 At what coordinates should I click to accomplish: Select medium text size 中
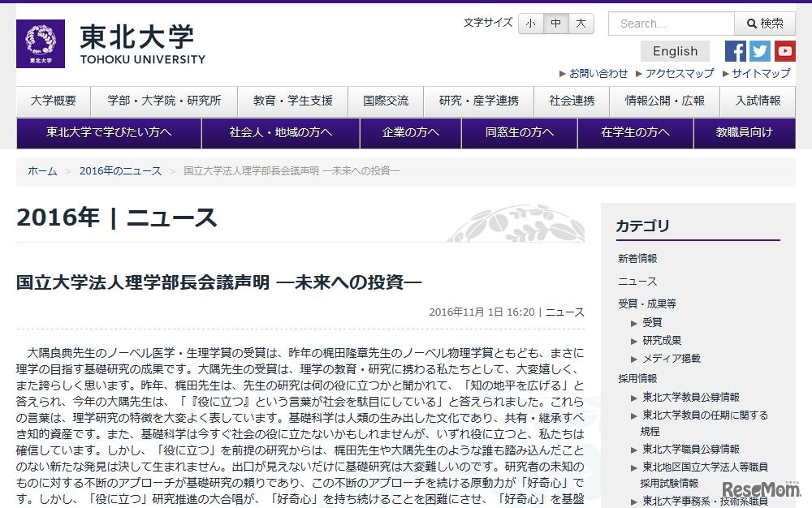(x=555, y=24)
